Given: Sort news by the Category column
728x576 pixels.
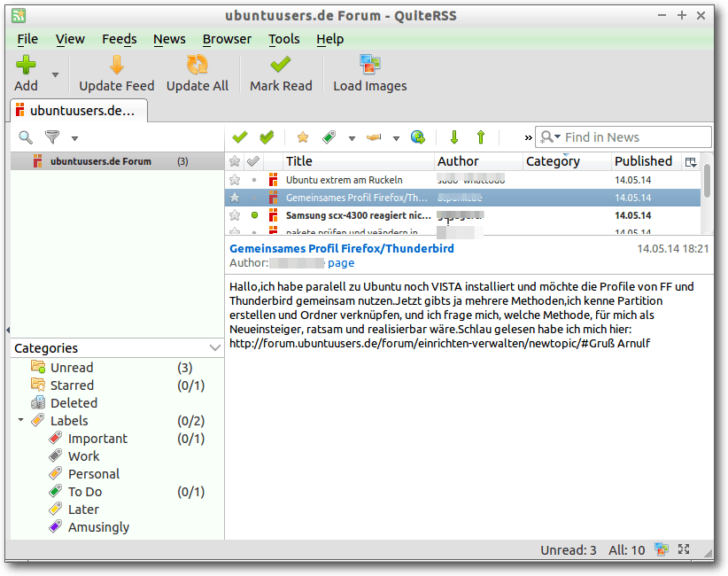Looking at the screenshot, I should (567, 161).
